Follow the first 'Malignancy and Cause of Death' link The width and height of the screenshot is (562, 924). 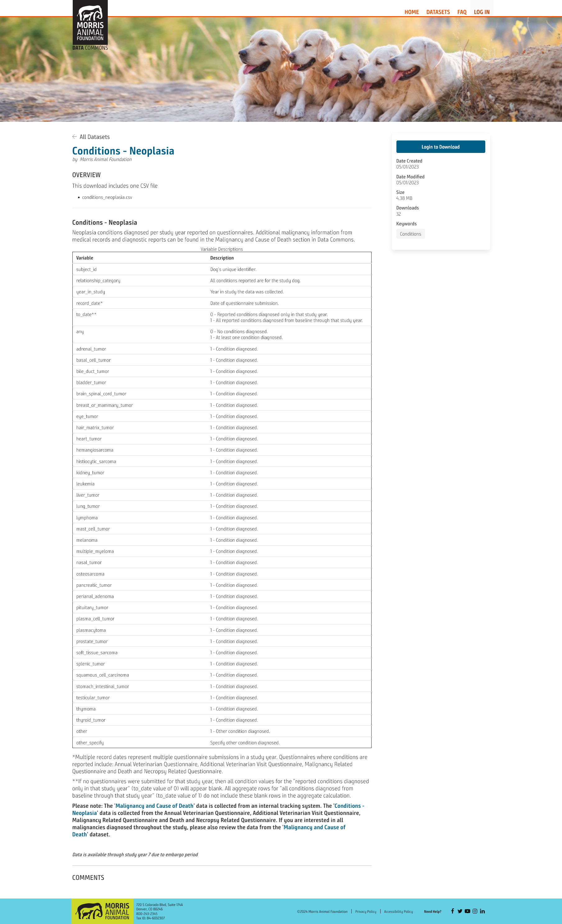tap(154, 806)
